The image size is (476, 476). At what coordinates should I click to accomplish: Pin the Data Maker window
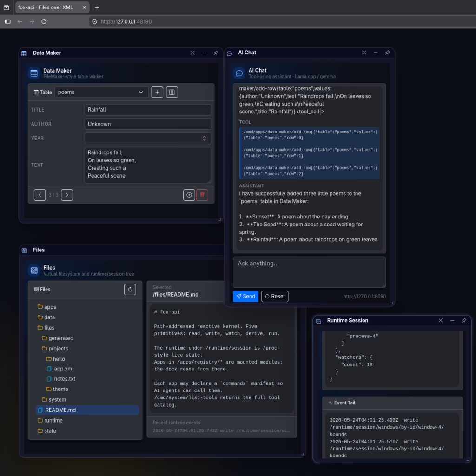[x=216, y=53]
